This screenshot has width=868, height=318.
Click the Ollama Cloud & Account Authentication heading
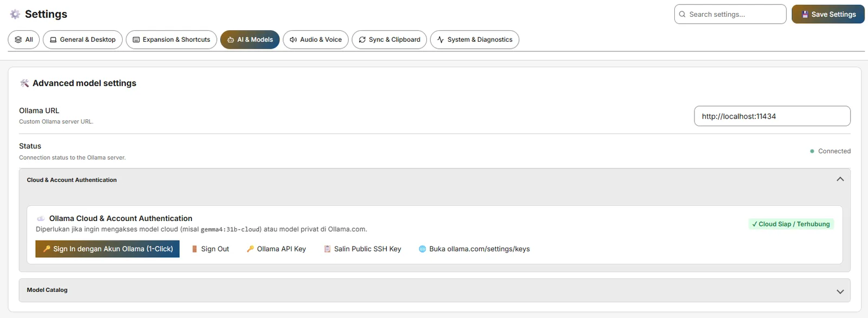click(120, 218)
